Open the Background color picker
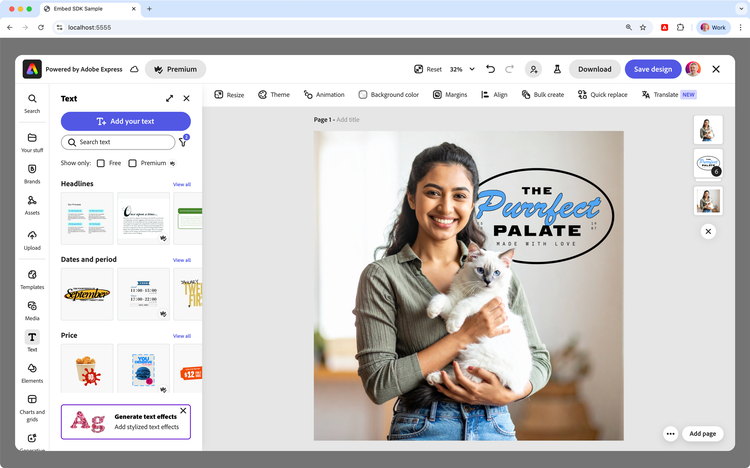Screen dimensions: 750x468 388,95
